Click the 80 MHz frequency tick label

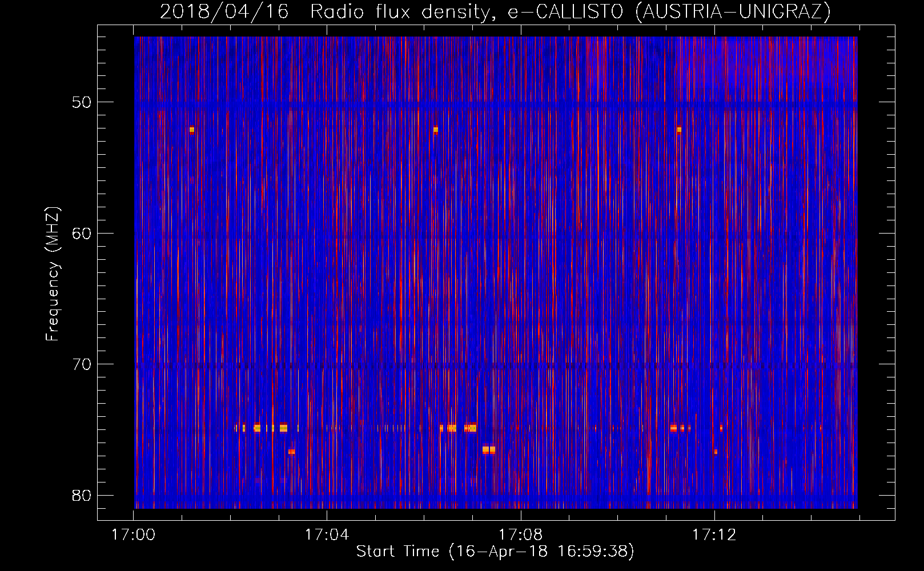point(81,495)
